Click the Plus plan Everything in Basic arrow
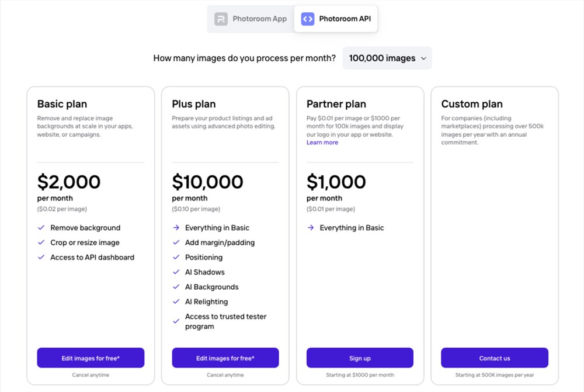The height and width of the screenshot is (392, 584). [x=176, y=228]
